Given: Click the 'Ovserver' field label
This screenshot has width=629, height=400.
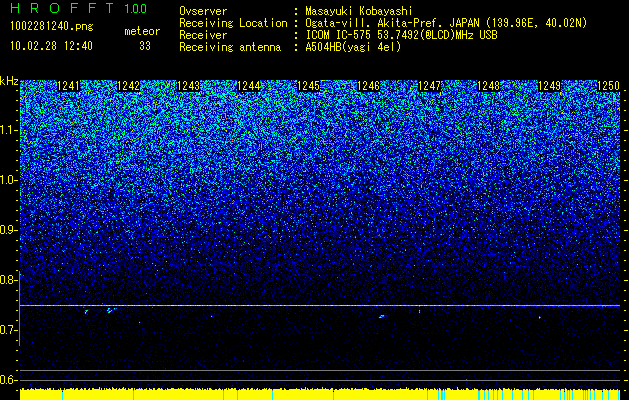Looking at the screenshot, I should click(203, 11).
